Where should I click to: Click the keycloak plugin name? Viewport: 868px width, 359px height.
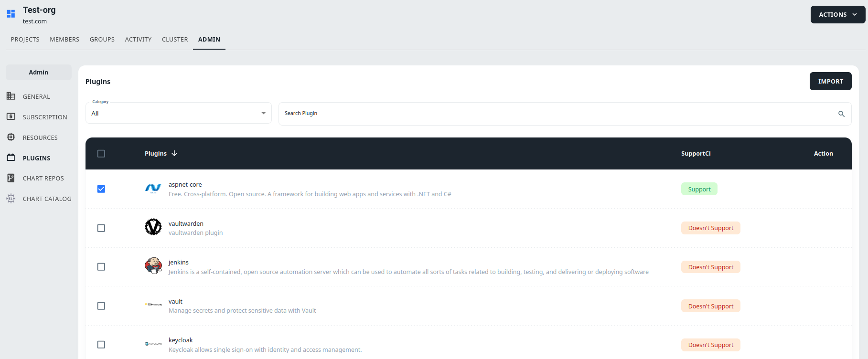click(x=181, y=340)
